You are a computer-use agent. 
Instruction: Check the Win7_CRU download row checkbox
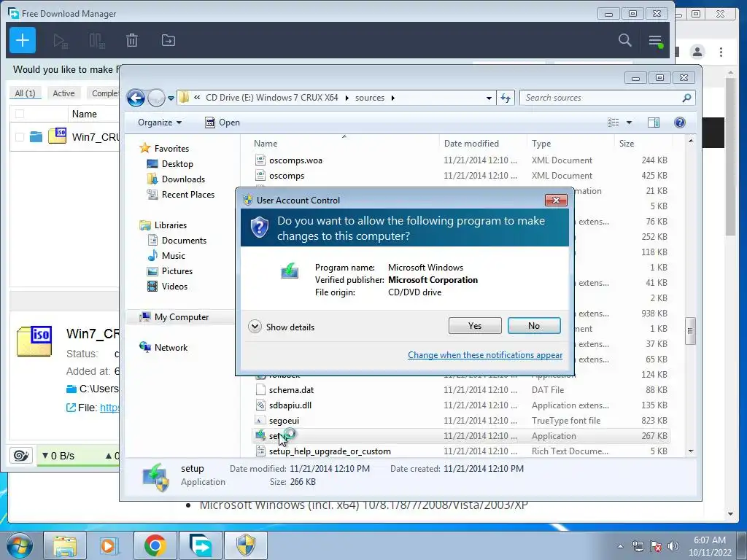point(20,137)
